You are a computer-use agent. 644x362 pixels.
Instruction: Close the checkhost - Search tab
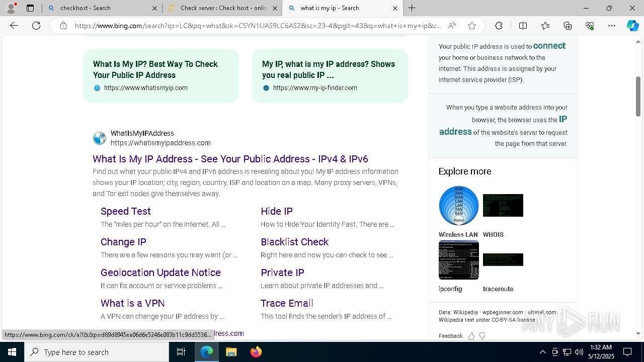coord(154,8)
